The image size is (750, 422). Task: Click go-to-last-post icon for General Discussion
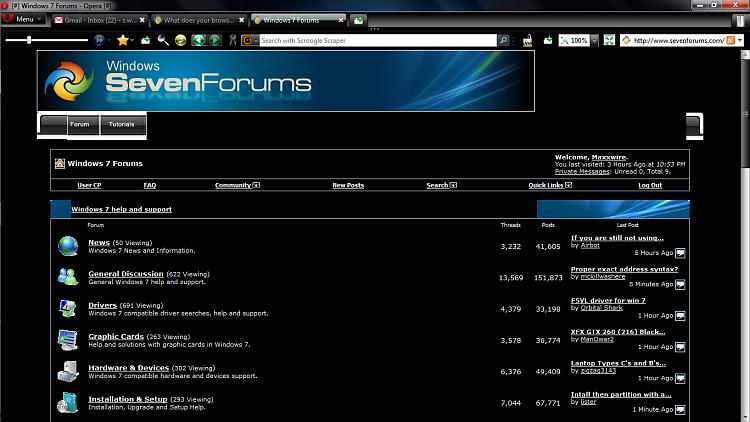680,285
